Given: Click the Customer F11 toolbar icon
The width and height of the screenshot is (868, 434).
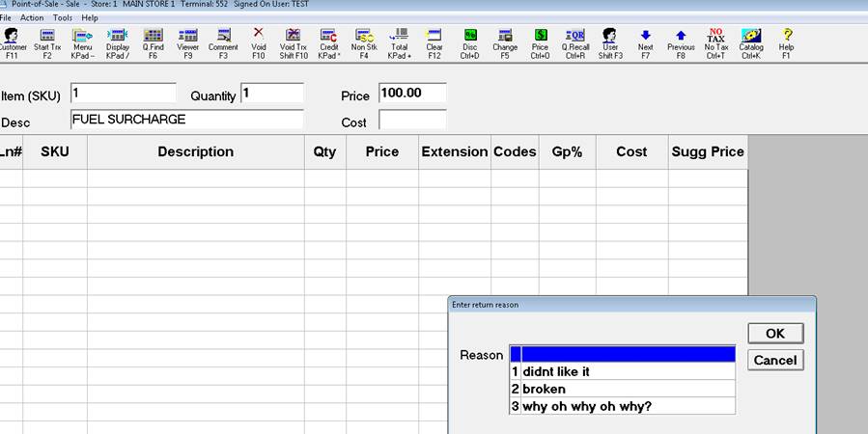Looking at the screenshot, I should click(12, 43).
